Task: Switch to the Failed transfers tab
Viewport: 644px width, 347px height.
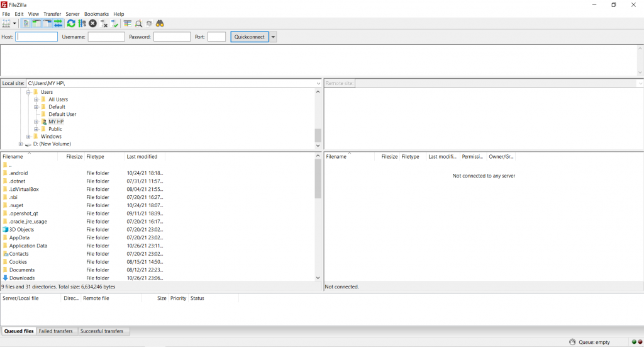Action: click(x=55, y=331)
